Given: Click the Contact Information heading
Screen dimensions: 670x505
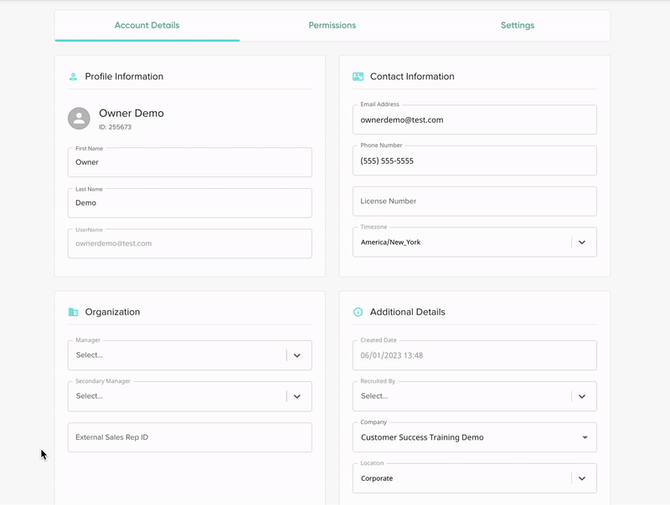Looking at the screenshot, I should [412, 76].
